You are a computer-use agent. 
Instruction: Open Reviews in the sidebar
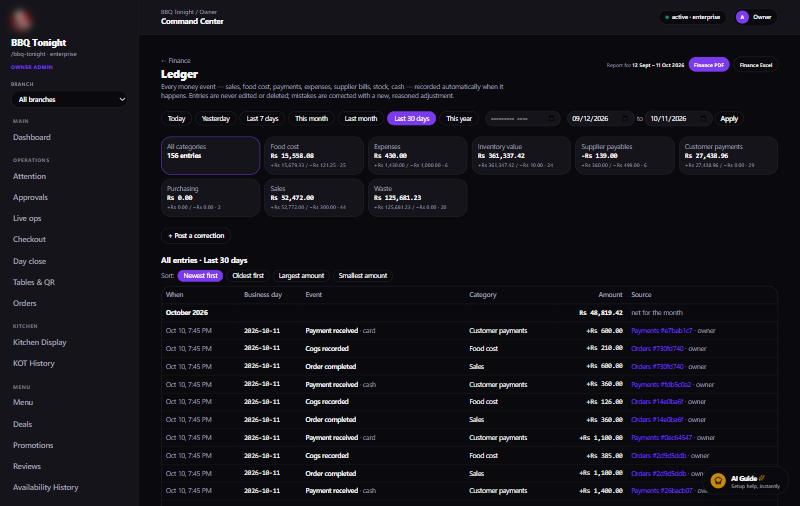(x=27, y=466)
